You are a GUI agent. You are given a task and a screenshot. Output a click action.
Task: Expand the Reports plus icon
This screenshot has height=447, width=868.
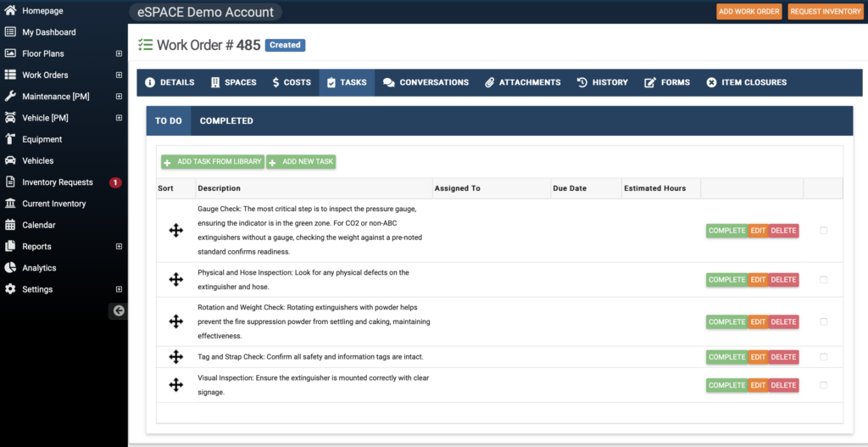(x=119, y=247)
